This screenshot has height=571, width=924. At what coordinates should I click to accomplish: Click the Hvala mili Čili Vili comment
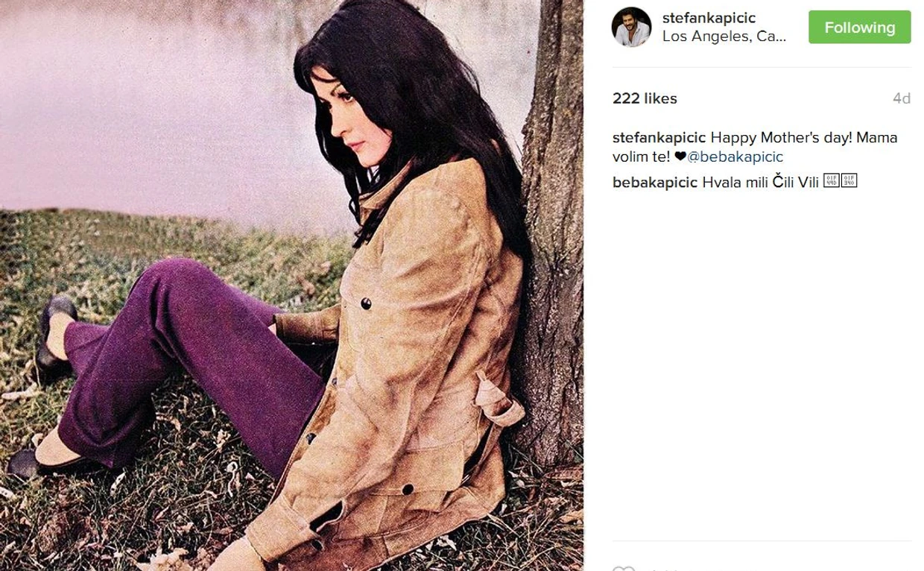(760, 183)
